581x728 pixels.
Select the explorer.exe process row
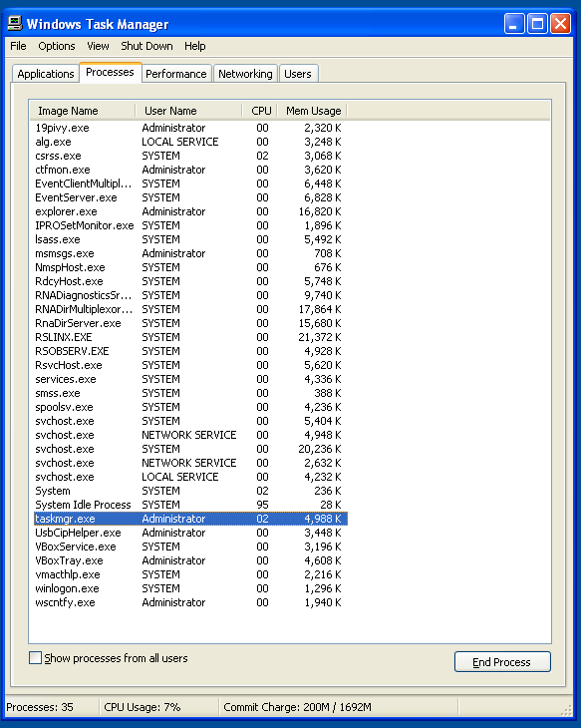point(190,211)
